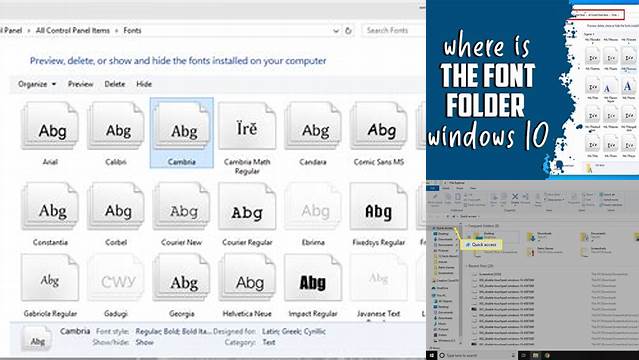Screen dimensions: 639x360
Task: Select the Courier New font icon
Action: (182, 206)
